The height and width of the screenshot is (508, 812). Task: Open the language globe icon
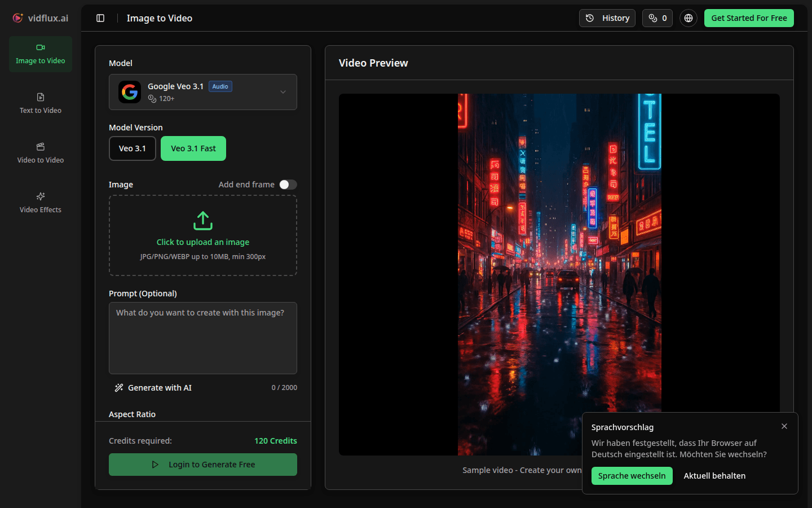[x=689, y=18]
